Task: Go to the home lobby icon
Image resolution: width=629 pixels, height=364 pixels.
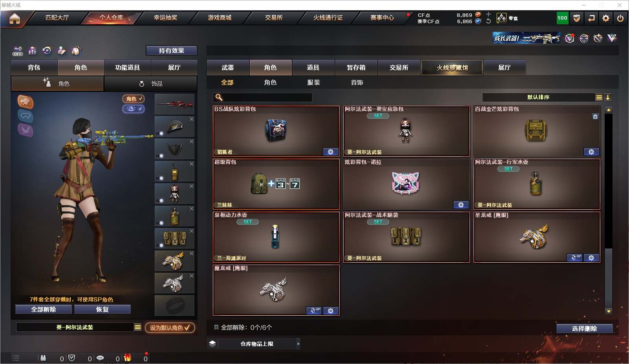Action: (x=15, y=19)
